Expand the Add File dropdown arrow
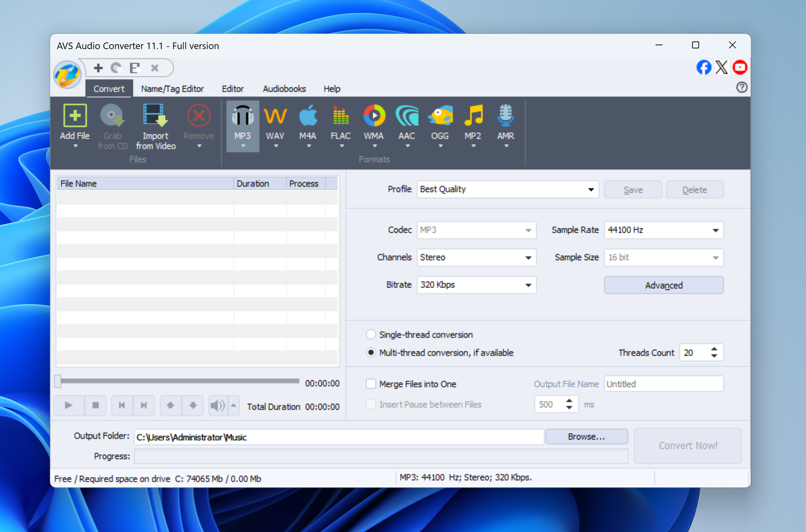The height and width of the screenshot is (532, 806). click(75, 147)
